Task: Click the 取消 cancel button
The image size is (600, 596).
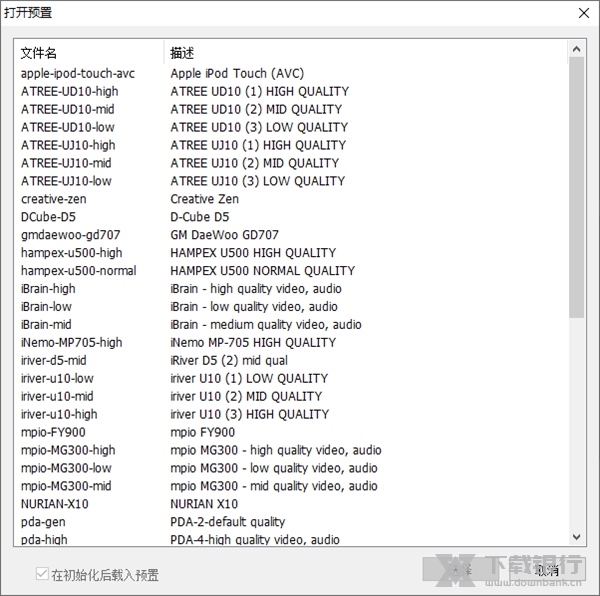Action: click(x=547, y=570)
